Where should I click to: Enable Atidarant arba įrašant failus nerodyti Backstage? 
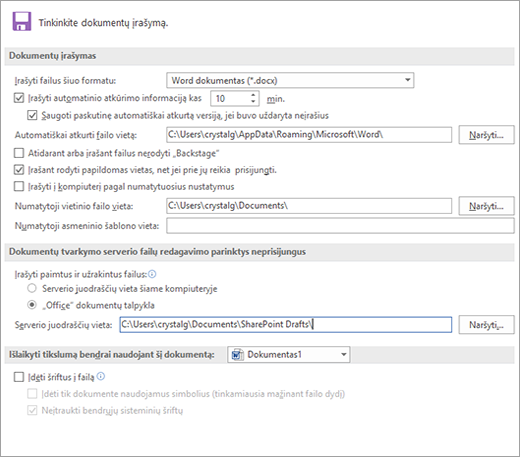[19, 153]
